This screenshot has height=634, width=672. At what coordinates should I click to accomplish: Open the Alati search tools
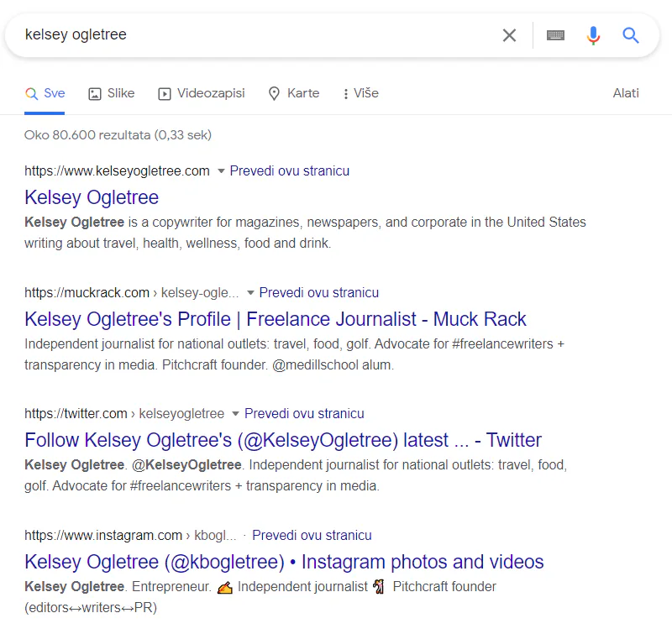pyautogui.click(x=626, y=93)
